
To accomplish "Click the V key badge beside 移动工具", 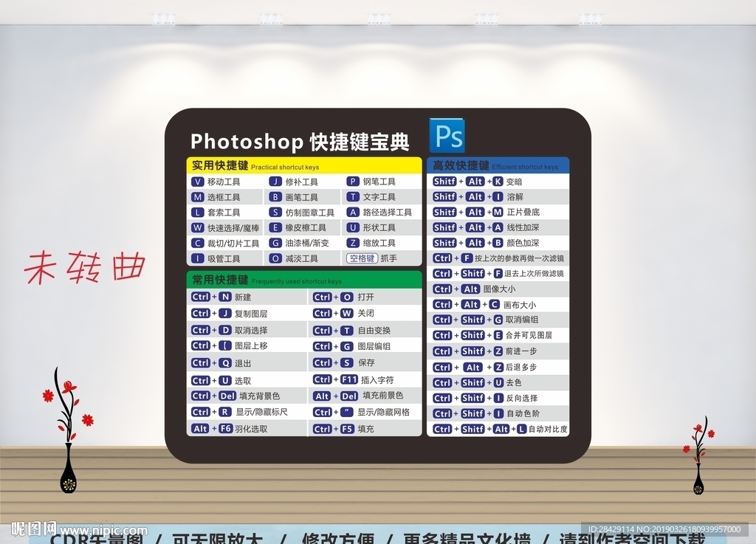I will coord(198,182).
